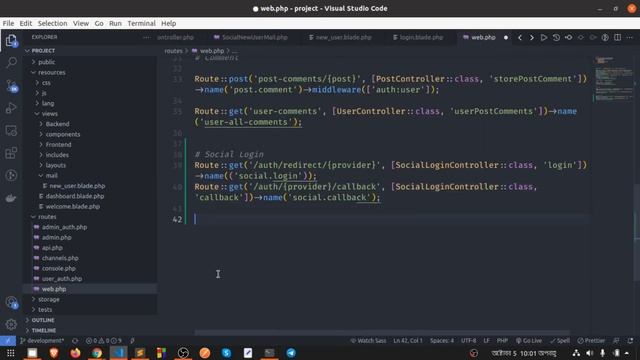Open the Accounts menu icon
Screen dimensions: 640x360
pyautogui.click(x=11, y=302)
